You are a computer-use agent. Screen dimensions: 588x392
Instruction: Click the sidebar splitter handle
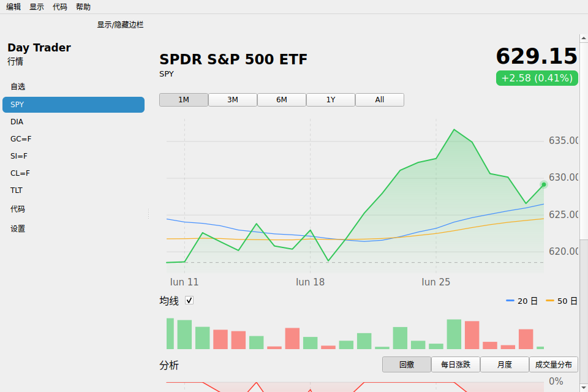148,213
